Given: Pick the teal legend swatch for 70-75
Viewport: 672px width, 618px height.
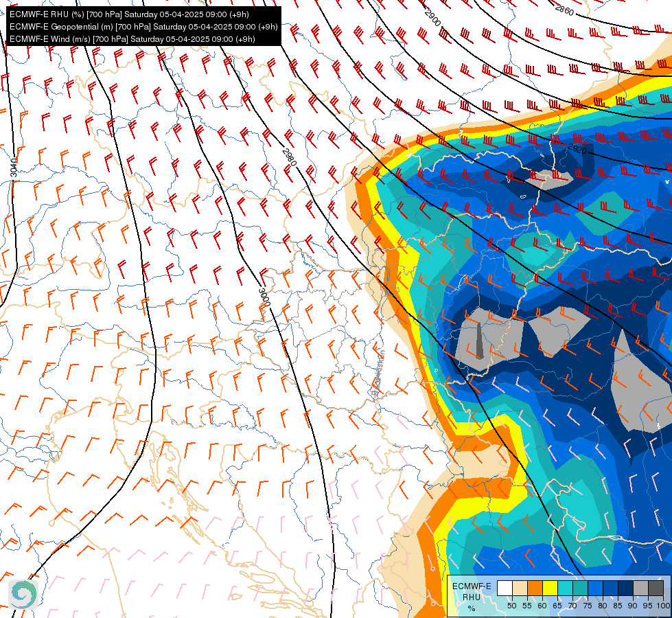Looking at the screenshot, I should pyautogui.click(x=580, y=588).
